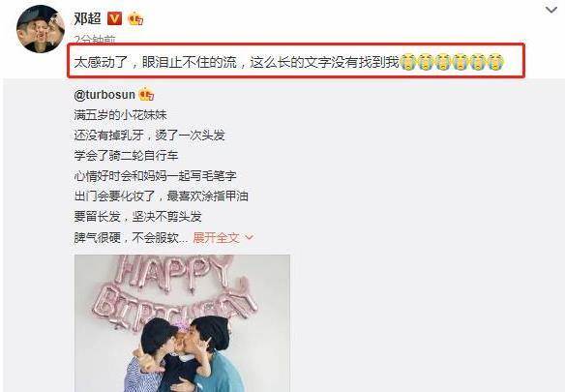Click the line 心情好时会和妈妈一起写毛笔字
The image size is (565, 392).
[x=156, y=176]
